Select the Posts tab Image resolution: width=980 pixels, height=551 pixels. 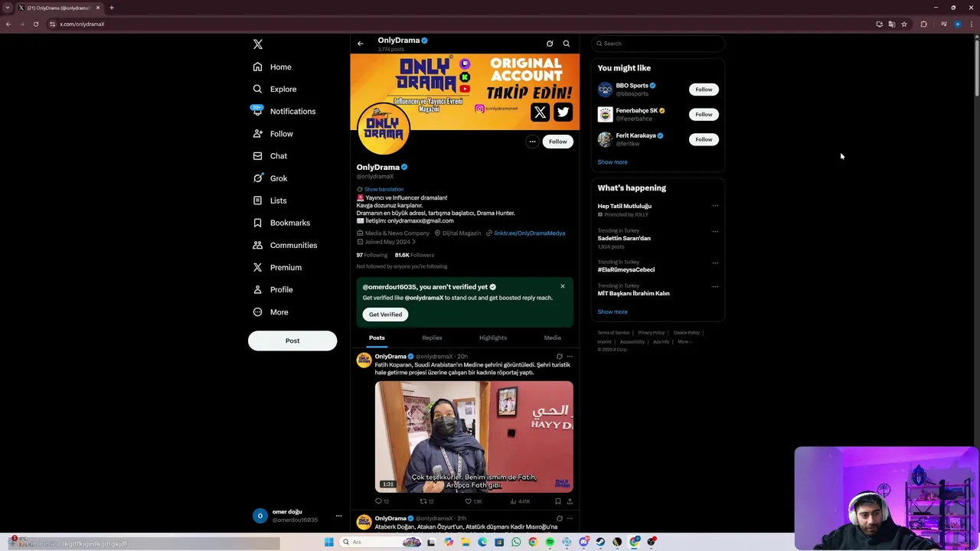coord(377,337)
